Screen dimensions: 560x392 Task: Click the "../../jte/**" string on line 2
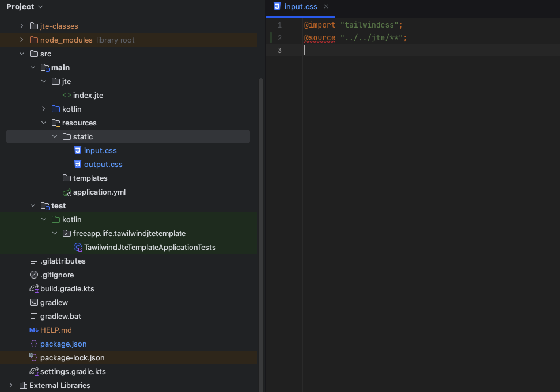pyautogui.click(x=372, y=38)
